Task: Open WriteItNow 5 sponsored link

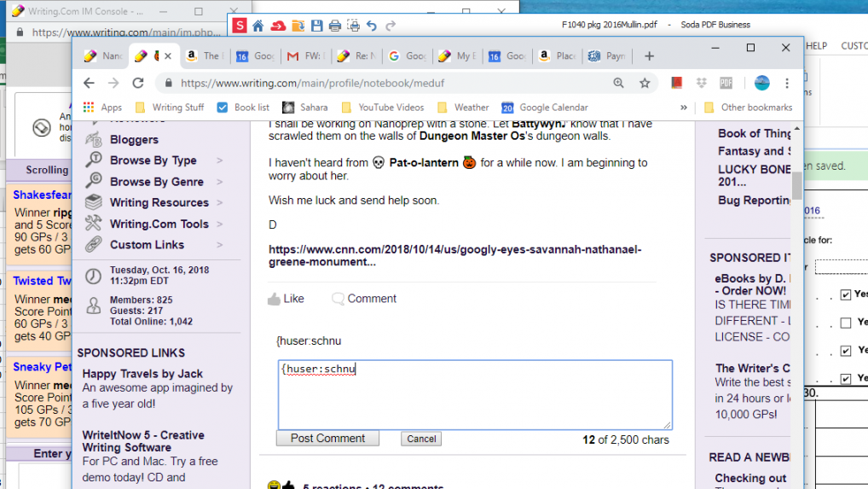Action: tap(143, 441)
